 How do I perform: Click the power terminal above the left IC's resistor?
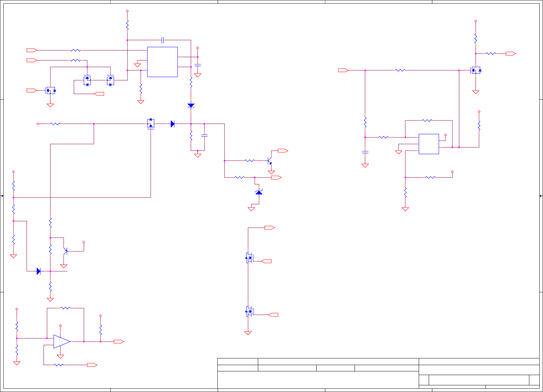[x=127, y=11]
